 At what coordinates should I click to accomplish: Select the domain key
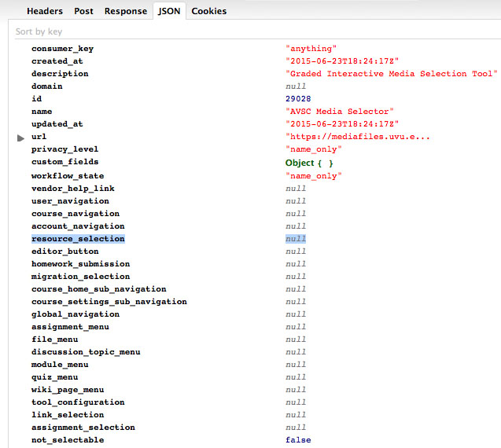(46, 86)
